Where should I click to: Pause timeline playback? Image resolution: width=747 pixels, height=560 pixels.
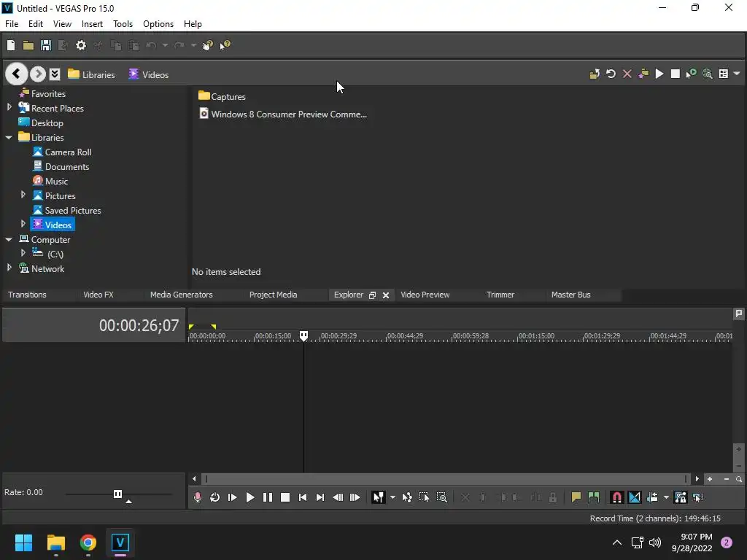(268, 497)
